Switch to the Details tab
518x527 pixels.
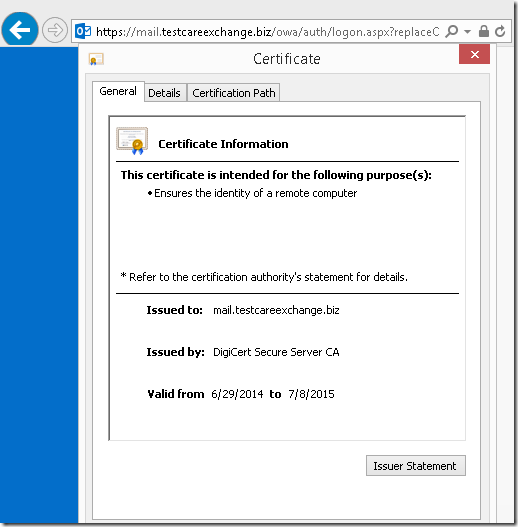pyautogui.click(x=164, y=93)
